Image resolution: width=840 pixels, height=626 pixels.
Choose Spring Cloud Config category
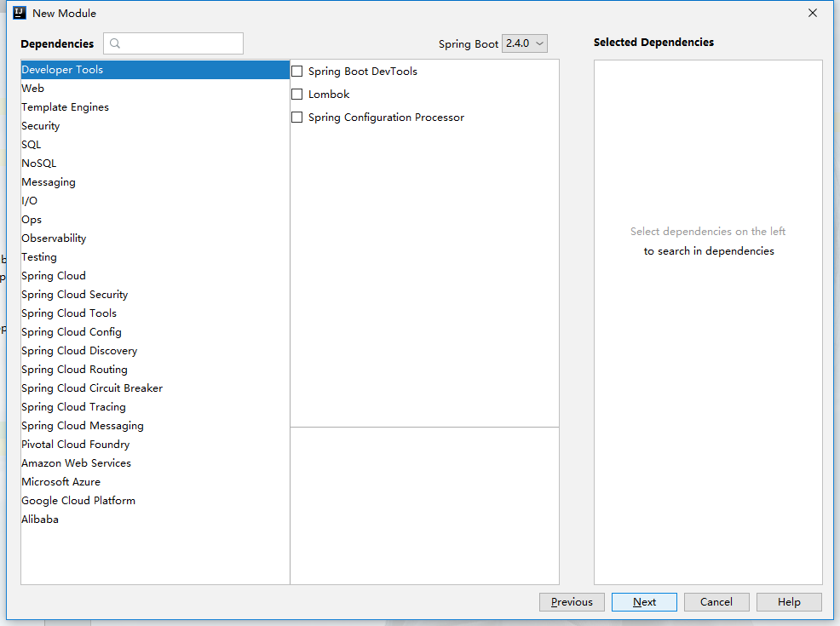pyautogui.click(x=155, y=332)
